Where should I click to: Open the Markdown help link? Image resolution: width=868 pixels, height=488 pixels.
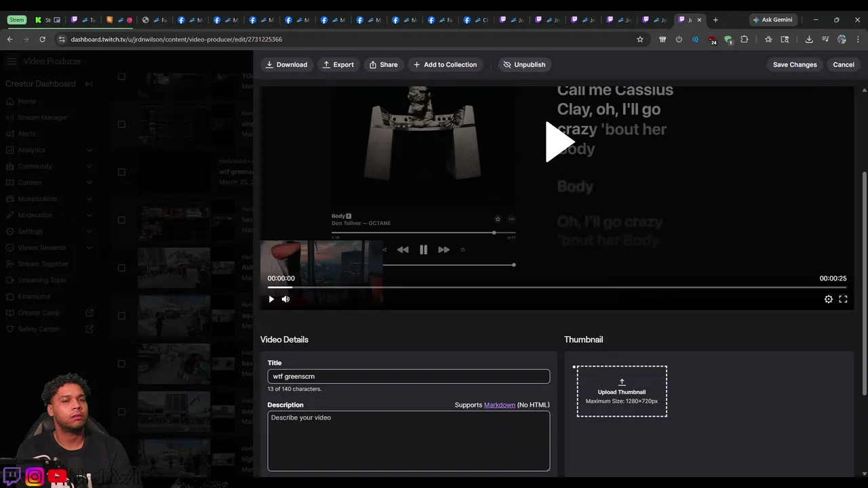499,405
